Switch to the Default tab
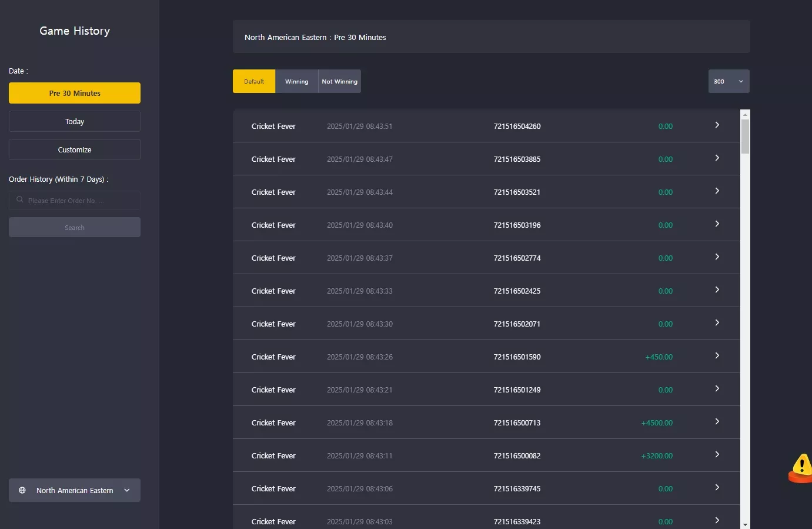 [254, 81]
